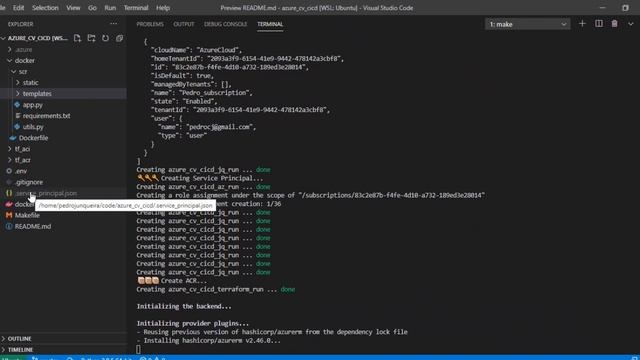
Task: Open the Selection menu
Action: [45, 8]
